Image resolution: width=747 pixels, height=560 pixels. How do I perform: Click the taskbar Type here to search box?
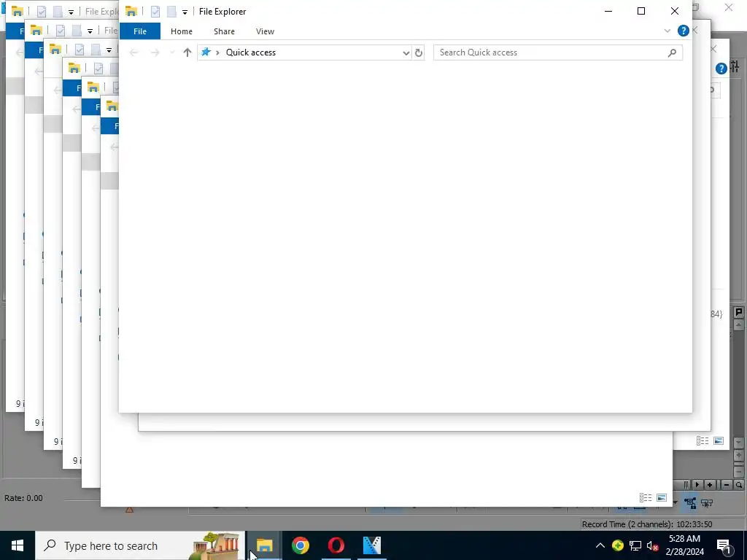tap(140, 545)
